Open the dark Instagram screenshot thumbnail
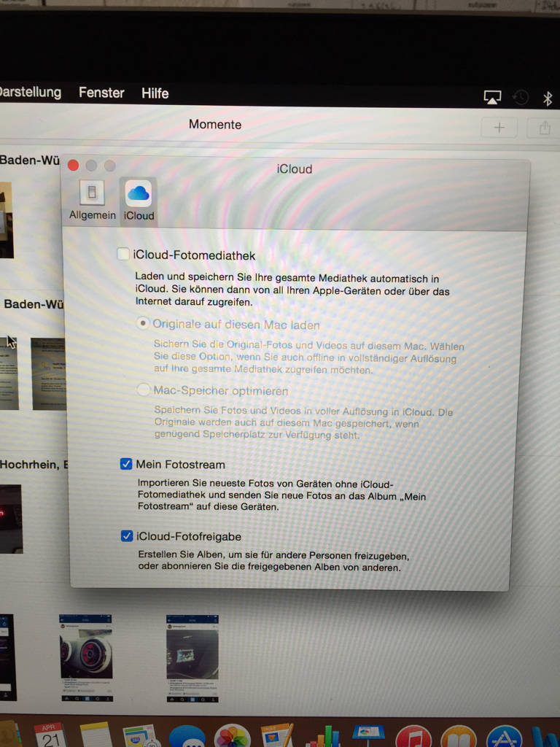This screenshot has width=560, height=747. (192, 659)
